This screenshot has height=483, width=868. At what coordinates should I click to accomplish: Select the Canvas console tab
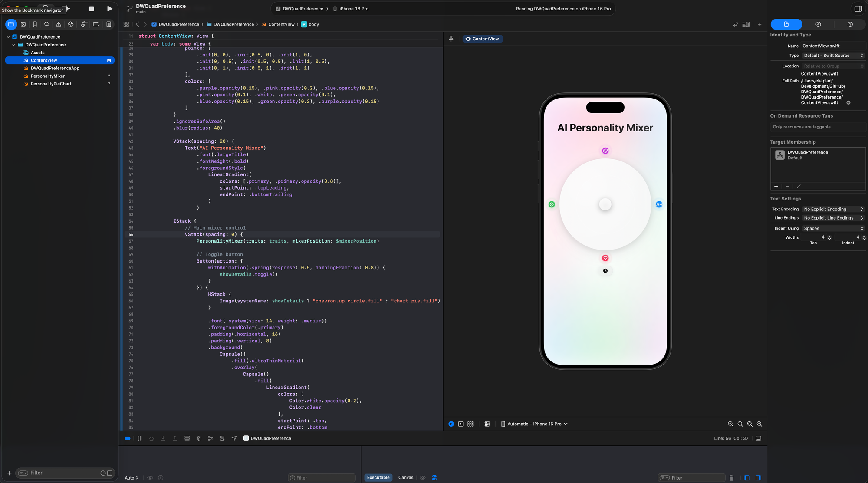click(406, 477)
